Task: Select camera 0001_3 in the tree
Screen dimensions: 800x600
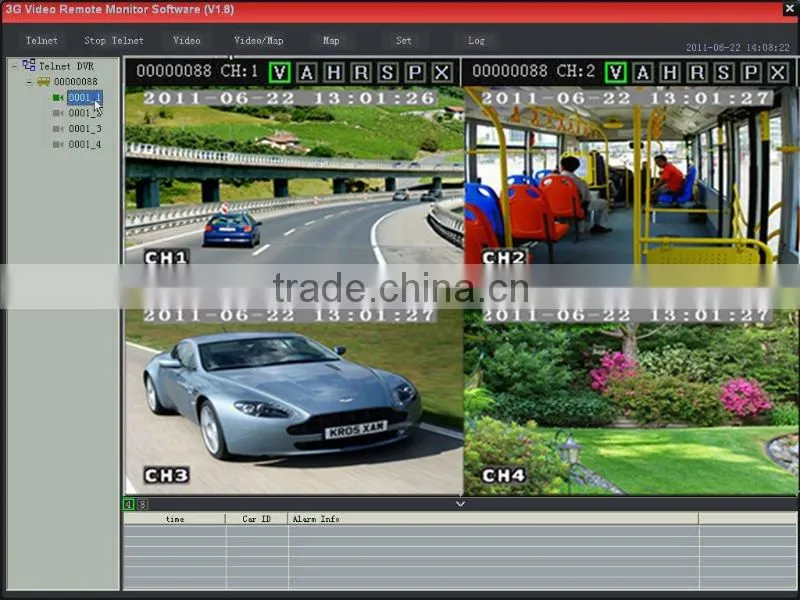Action: pyautogui.click(x=85, y=129)
